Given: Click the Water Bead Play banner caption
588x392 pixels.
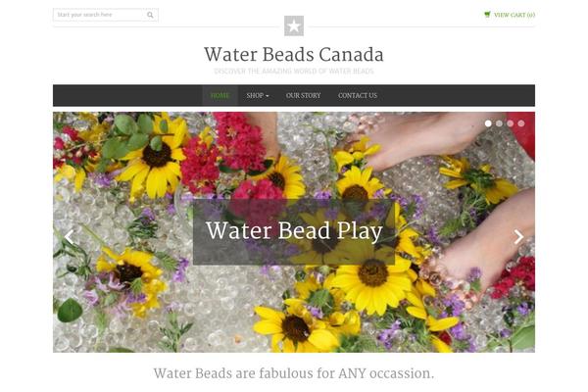Looking at the screenshot, I should pyautogui.click(x=294, y=231).
